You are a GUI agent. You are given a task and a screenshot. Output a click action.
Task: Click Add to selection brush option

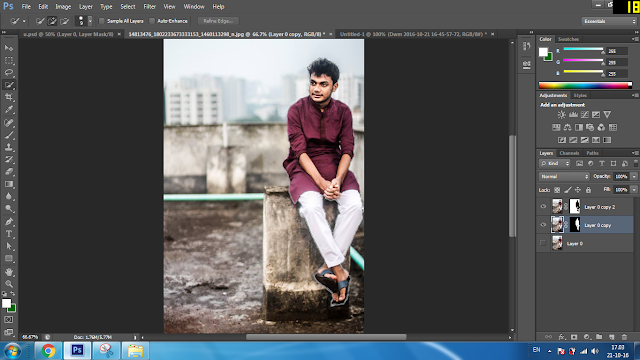[x=52, y=21]
